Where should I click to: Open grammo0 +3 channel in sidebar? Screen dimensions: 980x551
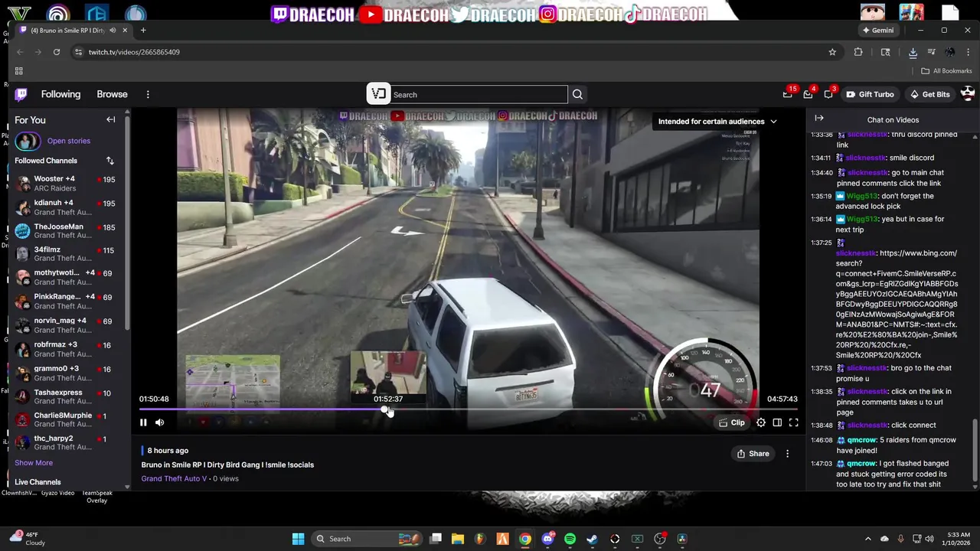(64, 373)
